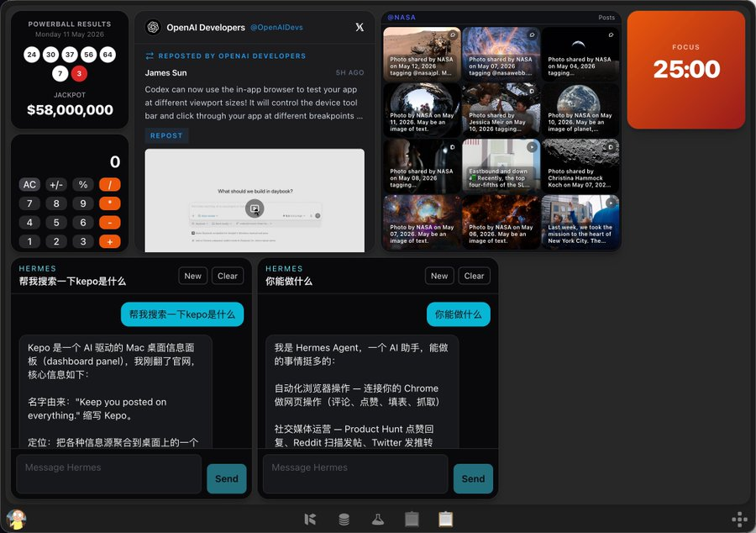Open NASA photo from May 04, 2026
The image size is (756, 533).
click(x=580, y=54)
